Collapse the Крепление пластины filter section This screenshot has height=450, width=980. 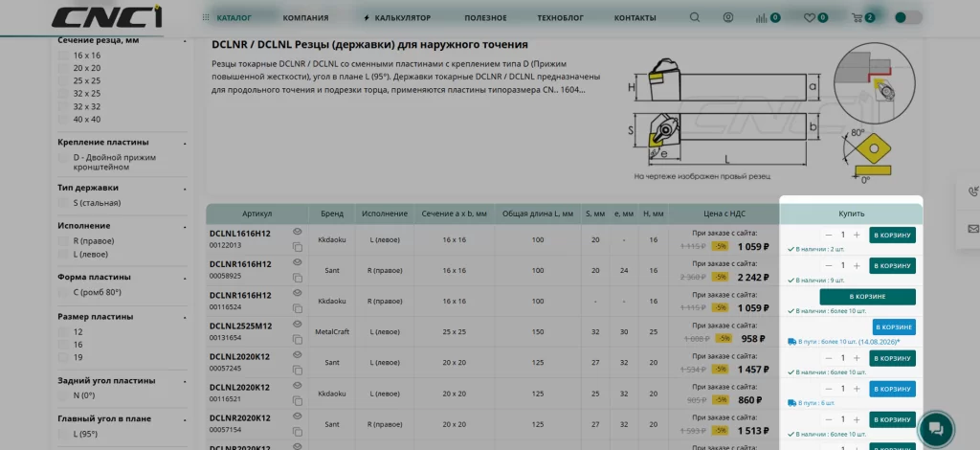tap(185, 143)
